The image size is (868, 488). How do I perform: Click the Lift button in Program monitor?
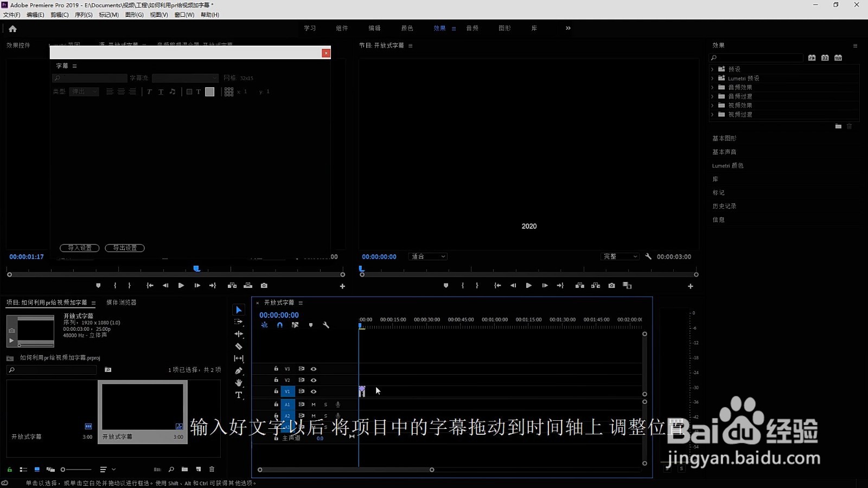click(579, 286)
